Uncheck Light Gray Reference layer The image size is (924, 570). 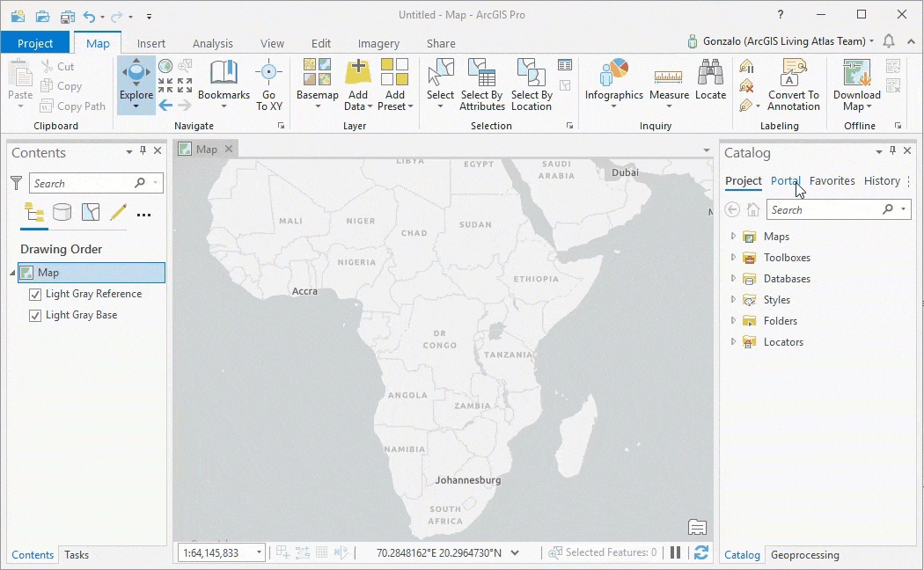pyautogui.click(x=35, y=295)
